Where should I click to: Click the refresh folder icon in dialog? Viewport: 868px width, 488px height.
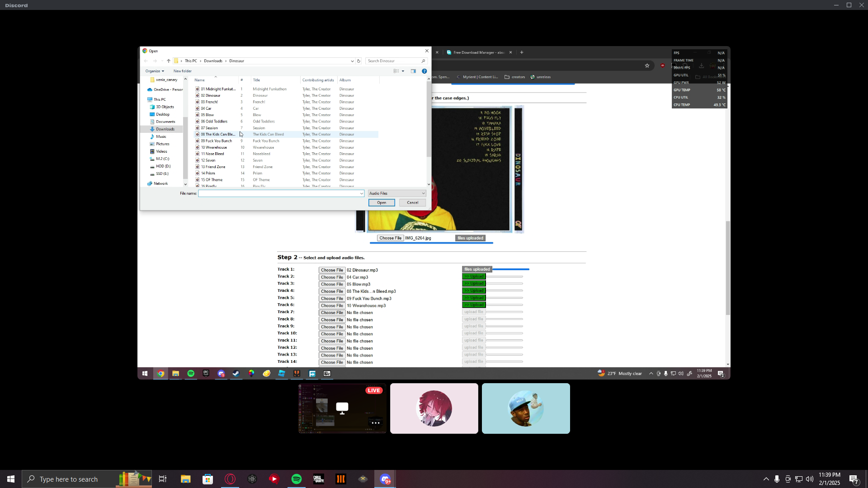[x=359, y=61]
